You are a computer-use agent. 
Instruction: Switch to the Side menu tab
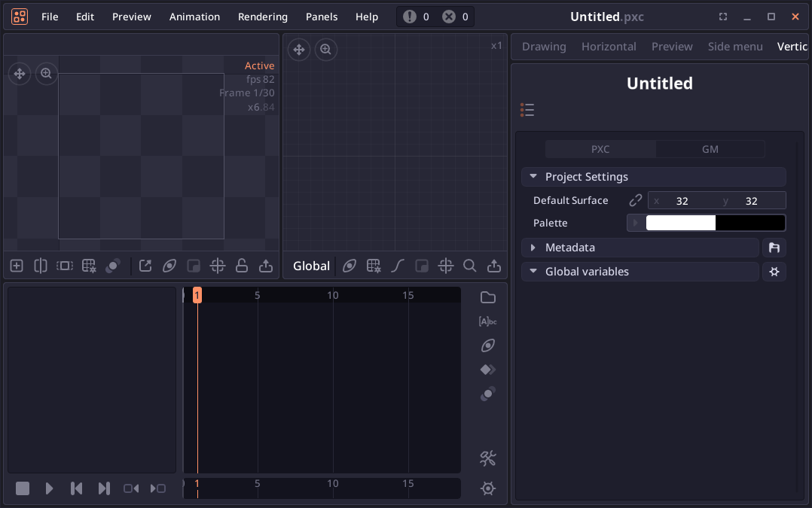pyautogui.click(x=734, y=47)
